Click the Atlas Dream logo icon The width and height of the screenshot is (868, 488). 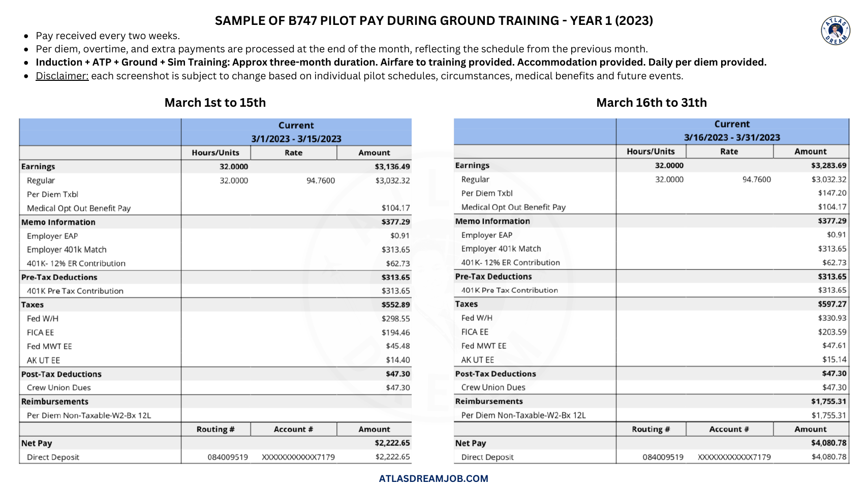(x=835, y=30)
